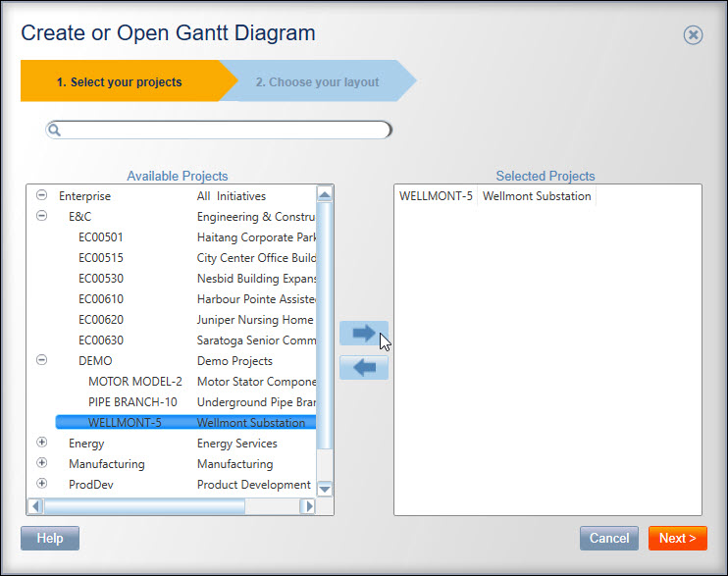Click the scroll down arrow in Available Projects
Image resolution: width=728 pixels, height=576 pixels.
coord(325,489)
